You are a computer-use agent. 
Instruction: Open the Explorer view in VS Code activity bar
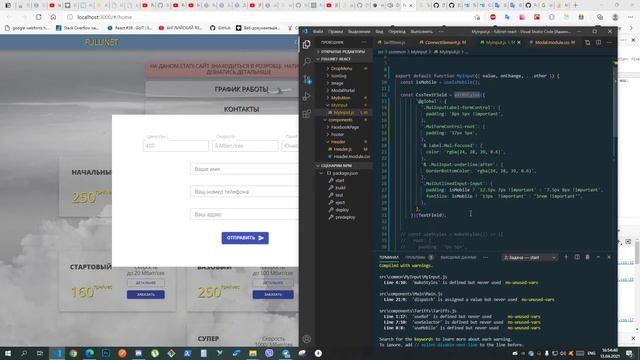307,44
